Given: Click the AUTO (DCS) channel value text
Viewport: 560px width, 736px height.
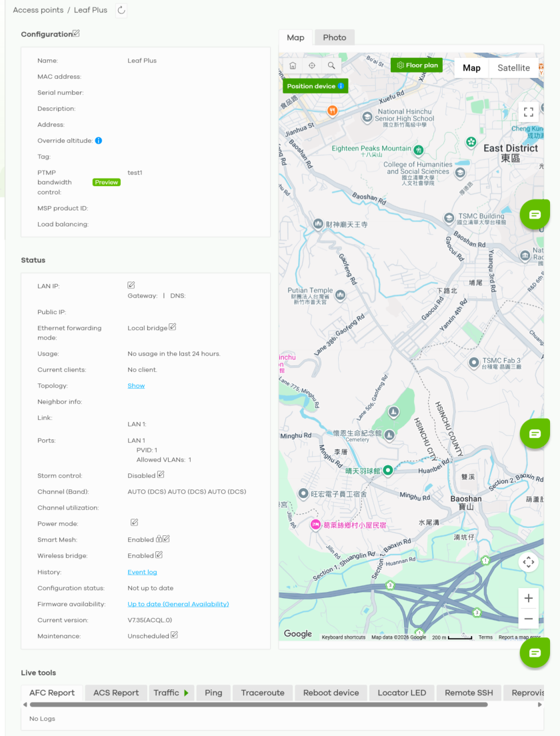Looking at the screenshot, I should (187, 492).
